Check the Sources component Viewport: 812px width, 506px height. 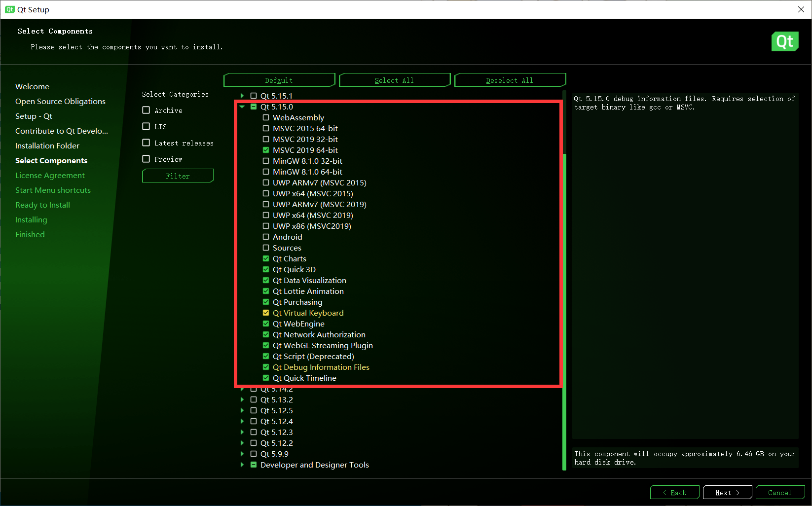pos(266,248)
